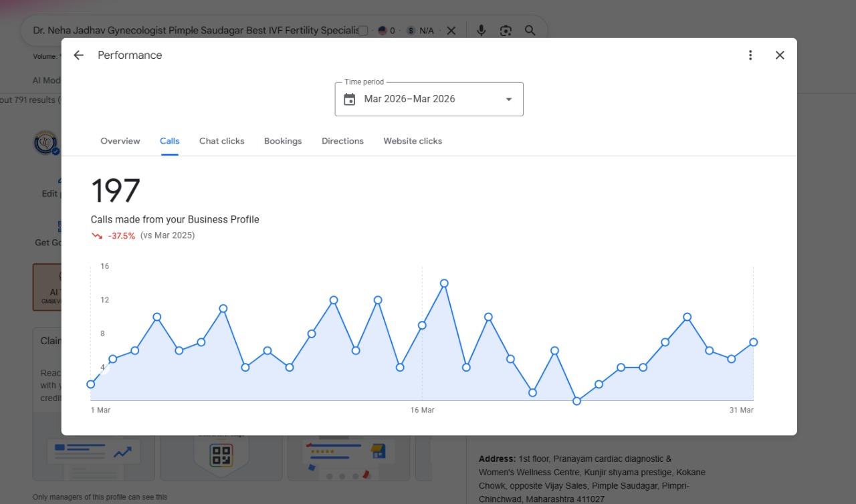Close the Performance dialog
Viewport: 856px width, 504px height.
[x=780, y=55]
